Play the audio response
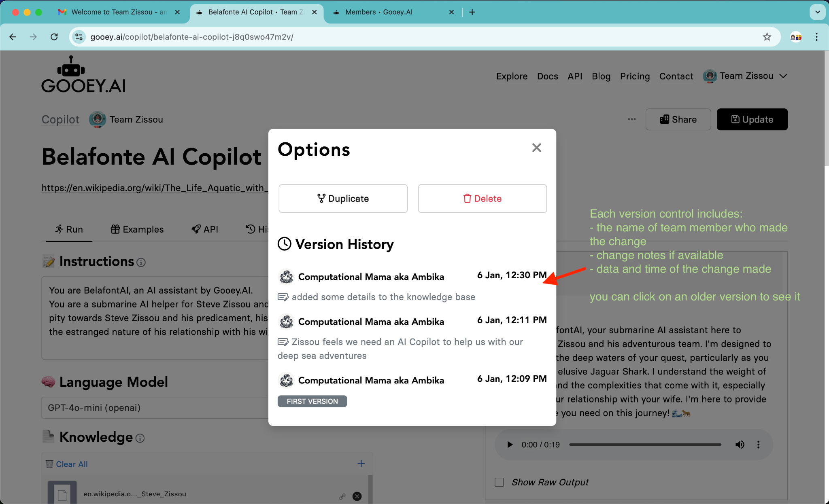Screen dimensions: 829x504 pos(510,445)
